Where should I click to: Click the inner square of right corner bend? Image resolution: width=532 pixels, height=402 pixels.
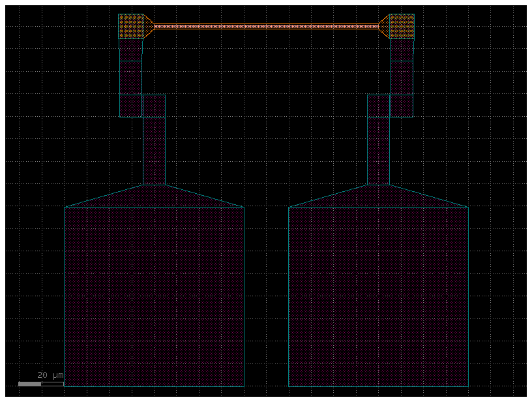tap(378, 106)
